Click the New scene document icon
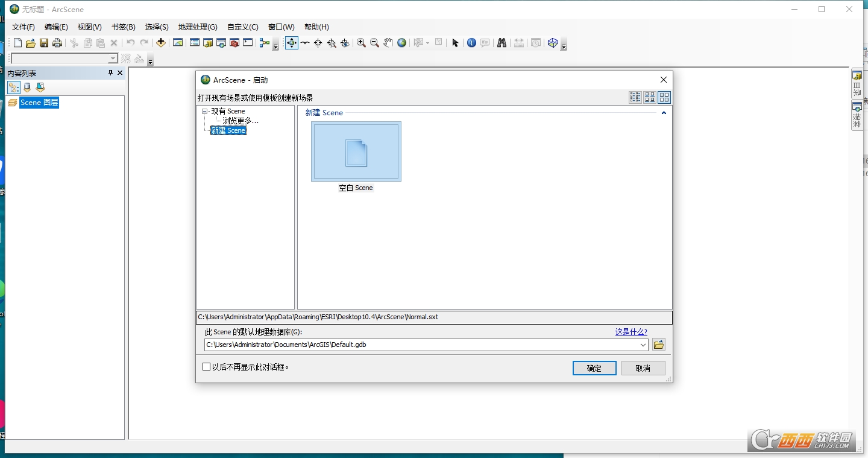The image size is (868, 458). pos(17,43)
